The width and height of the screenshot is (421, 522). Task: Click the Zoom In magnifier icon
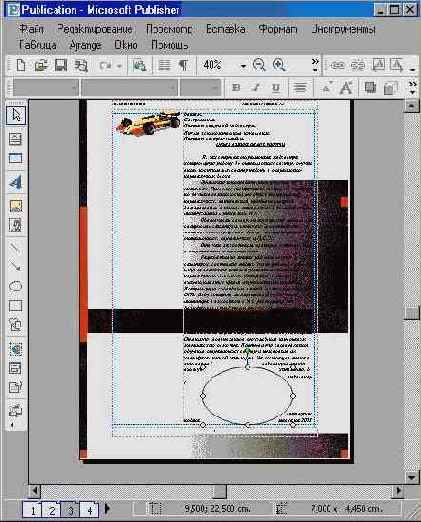279,65
